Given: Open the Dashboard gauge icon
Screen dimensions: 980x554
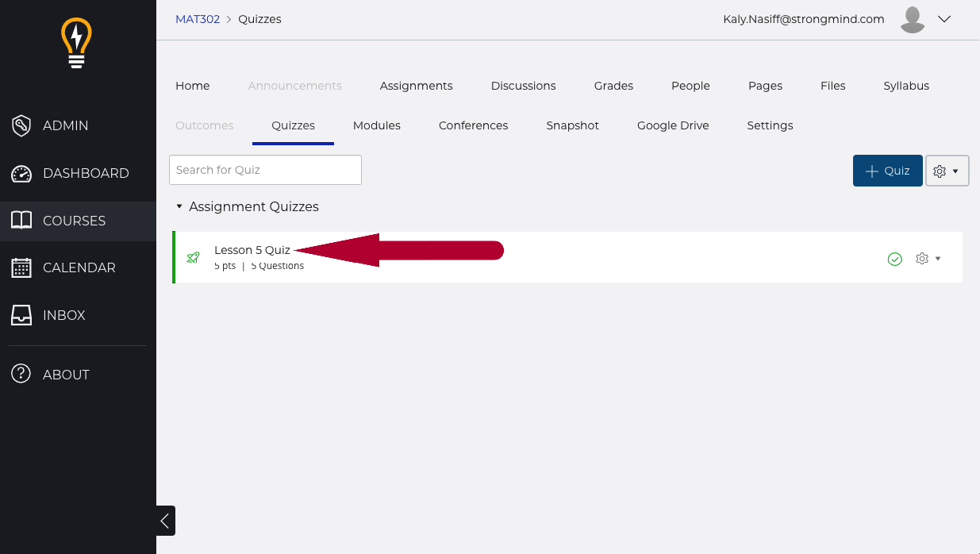Looking at the screenshot, I should click(21, 173).
